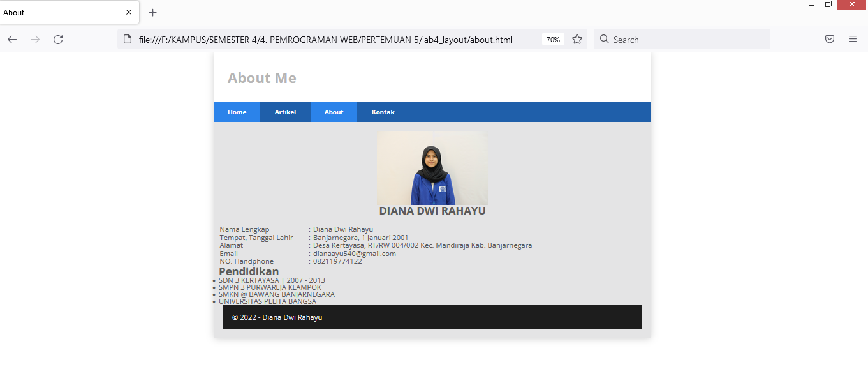
Task: Click SMKN @ BAWANG BANJARNEGARA item
Action: (277, 294)
